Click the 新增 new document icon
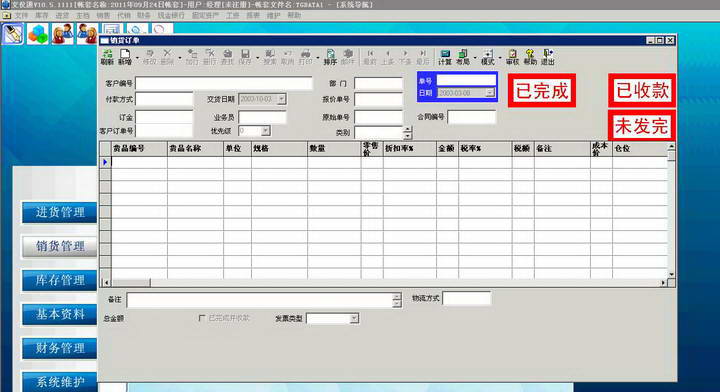The height and width of the screenshot is (392, 720). coord(124,57)
